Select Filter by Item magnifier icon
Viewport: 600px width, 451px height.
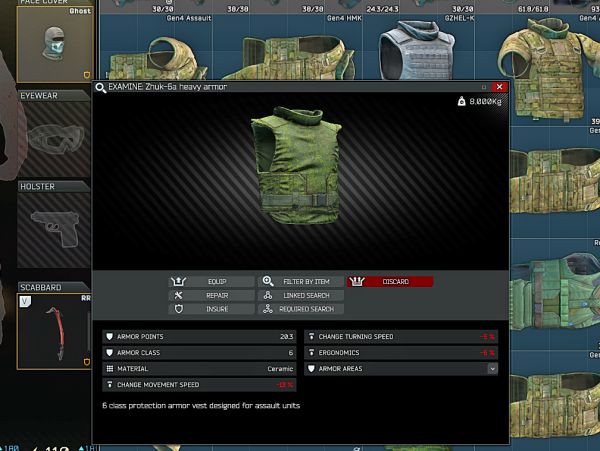pyautogui.click(x=266, y=282)
